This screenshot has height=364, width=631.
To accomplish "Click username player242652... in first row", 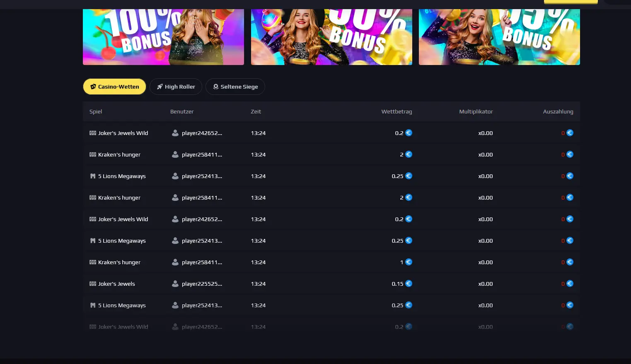I will 202,133.
